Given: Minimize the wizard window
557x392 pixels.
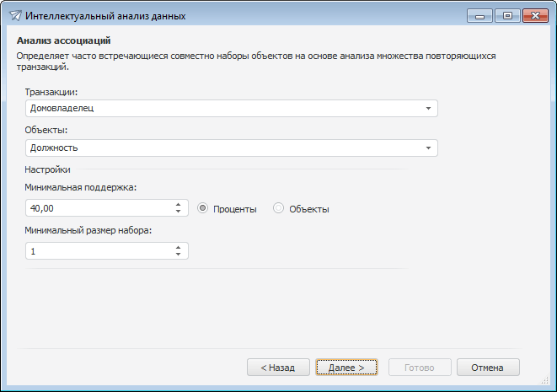Looking at the screenshot, I should 479,15.
